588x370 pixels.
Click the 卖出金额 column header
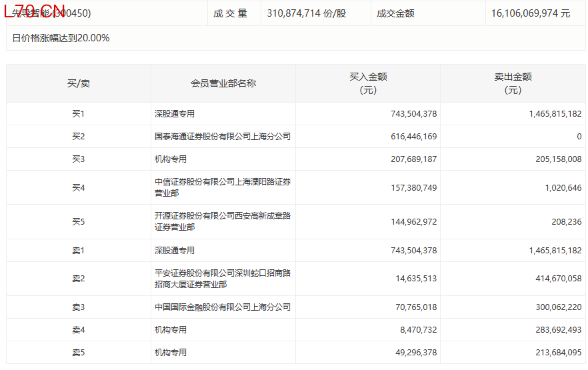click(513, 83)
